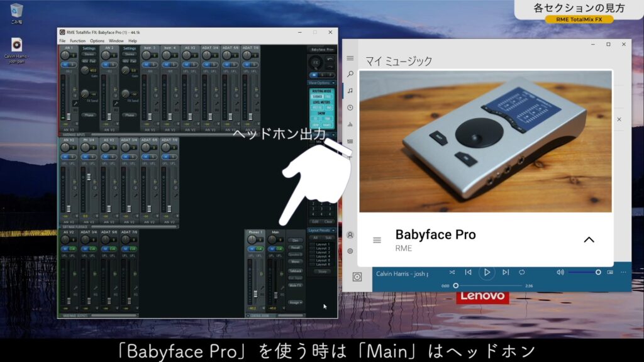Click the Hardware Inputs horizontal scrollbar
The height and width of the screenshot is (362, 644).
(177, 134)
